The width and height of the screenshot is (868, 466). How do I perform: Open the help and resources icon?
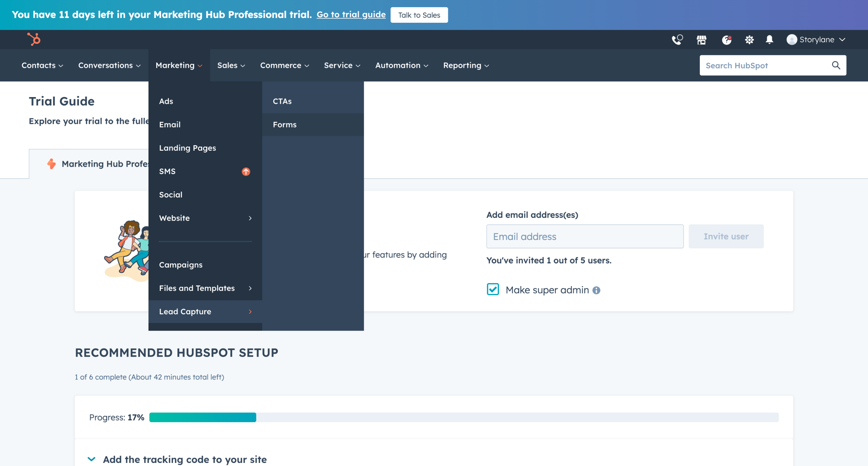click(x=726, y=40)
